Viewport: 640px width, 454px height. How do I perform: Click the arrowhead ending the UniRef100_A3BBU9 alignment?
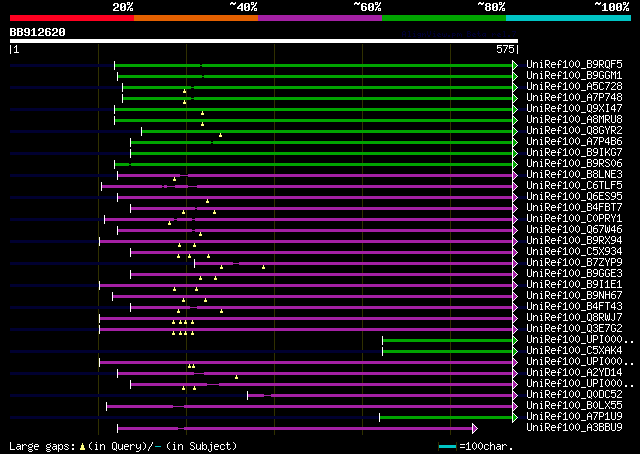475,428
